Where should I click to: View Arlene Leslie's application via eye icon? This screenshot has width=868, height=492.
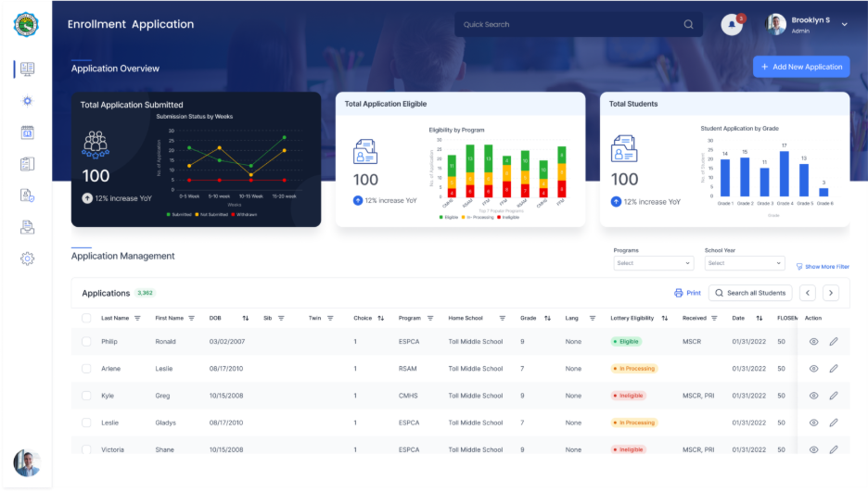click(813, 369)
